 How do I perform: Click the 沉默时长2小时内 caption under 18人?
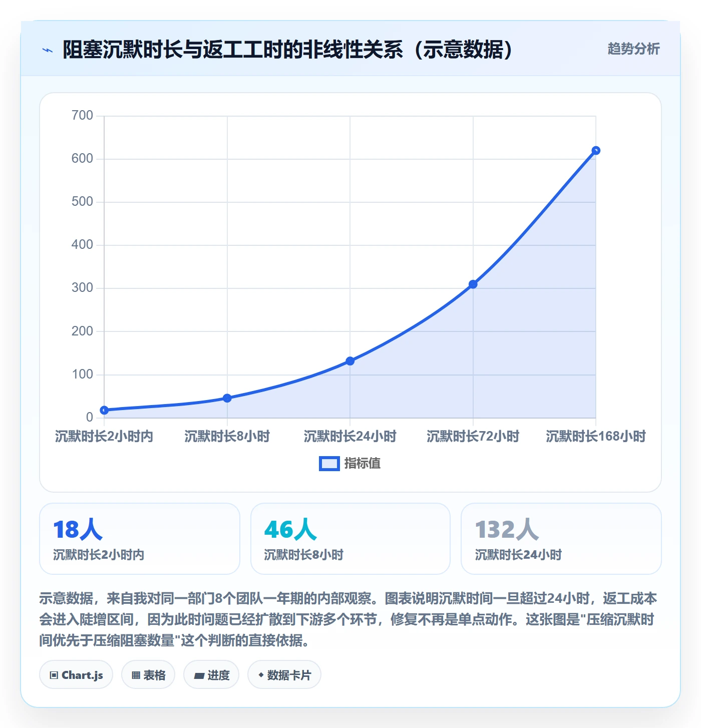99,555
